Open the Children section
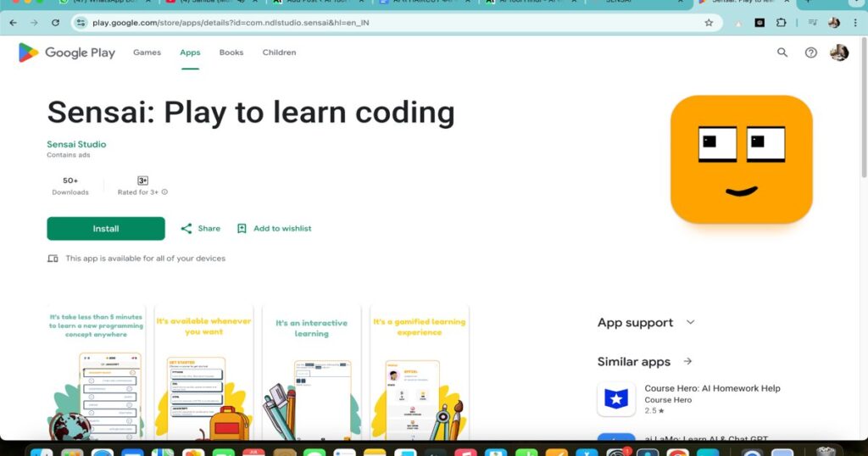The width and height of the screenshot is (868, 456). point(279,53)
